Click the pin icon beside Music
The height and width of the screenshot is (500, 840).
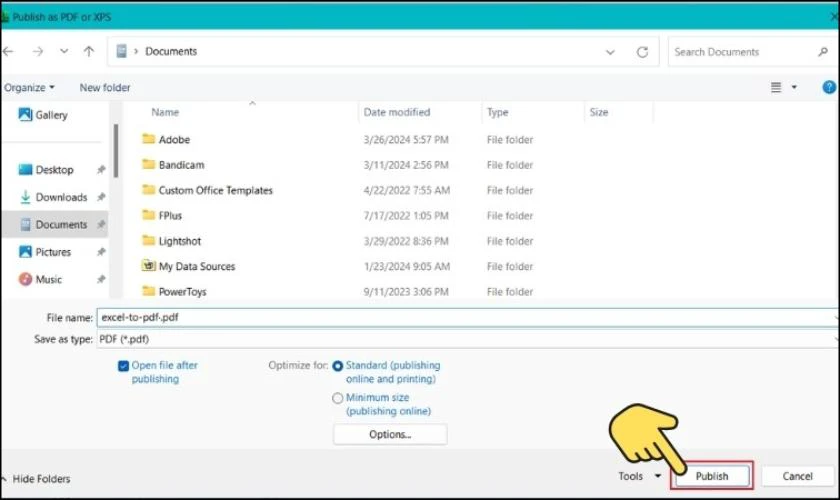[101, 279]
